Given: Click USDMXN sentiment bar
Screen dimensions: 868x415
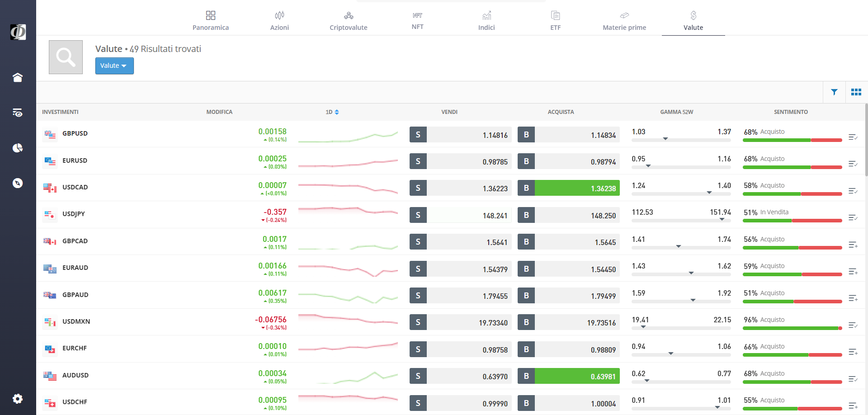Looking at the screenshot, I should tap(793, 328).
